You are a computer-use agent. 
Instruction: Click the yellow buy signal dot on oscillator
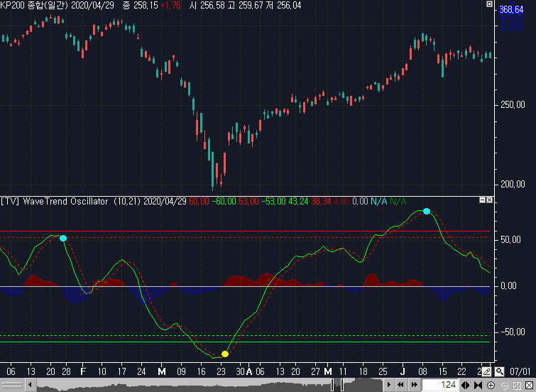click(x=225, y=354)
